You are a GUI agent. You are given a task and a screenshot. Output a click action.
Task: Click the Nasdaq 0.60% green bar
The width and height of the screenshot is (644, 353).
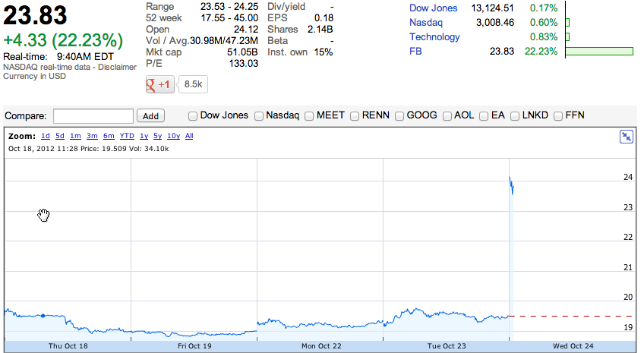coord(567,23)
